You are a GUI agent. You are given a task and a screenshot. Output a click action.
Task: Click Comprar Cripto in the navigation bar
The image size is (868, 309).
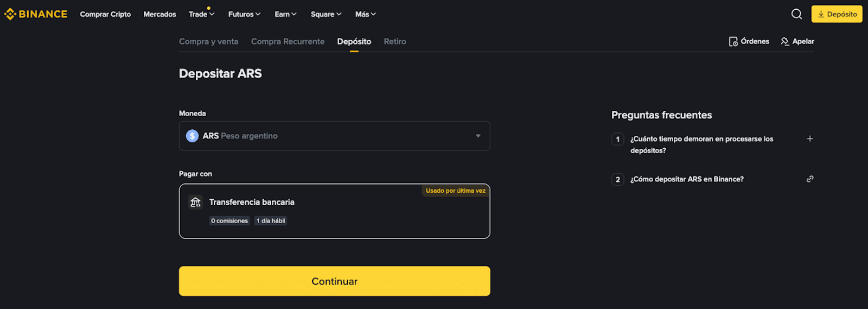(105, 15)
